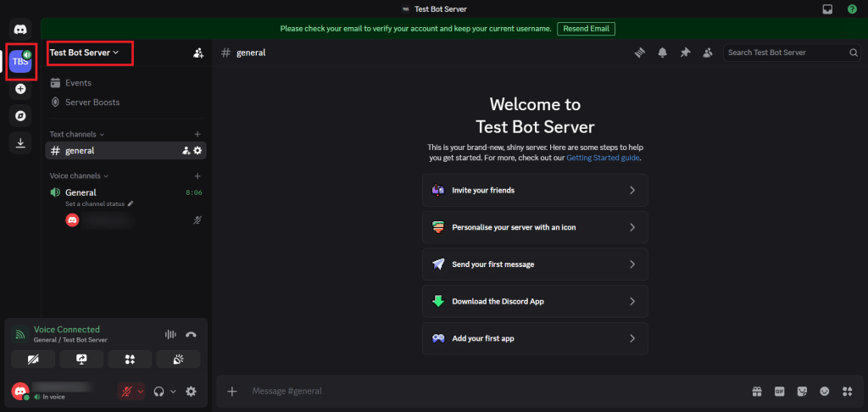The height and width of the screenshot is (412, 868).
Task: Create invite icon on general channel row
Action: point(186,151)
